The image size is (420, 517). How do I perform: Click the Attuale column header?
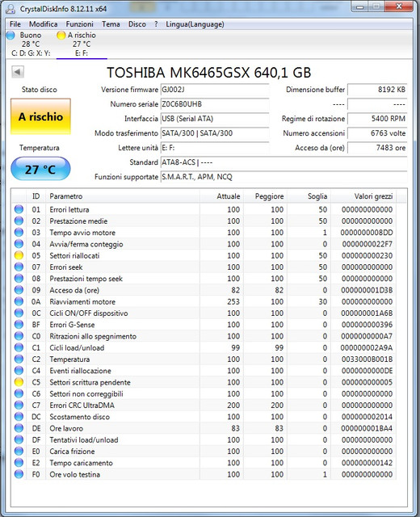tap(221, 196)
